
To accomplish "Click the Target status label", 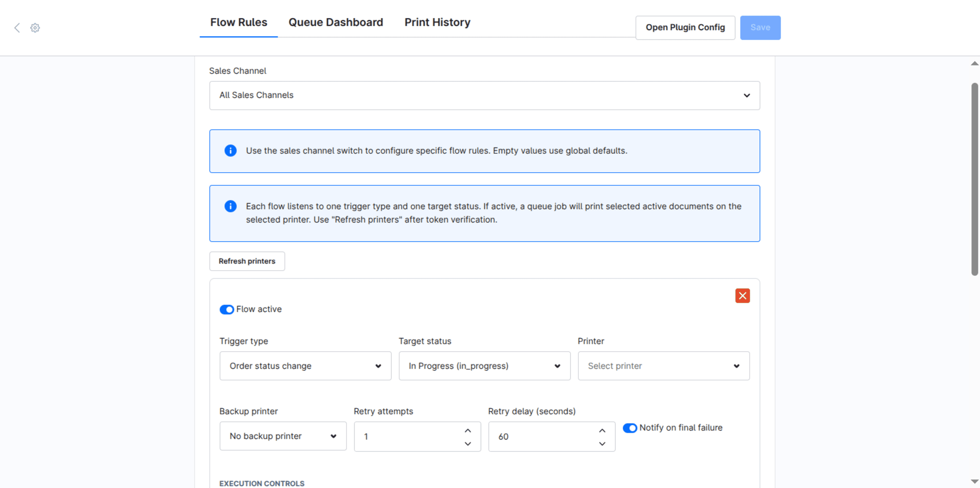I will point(425,341).
